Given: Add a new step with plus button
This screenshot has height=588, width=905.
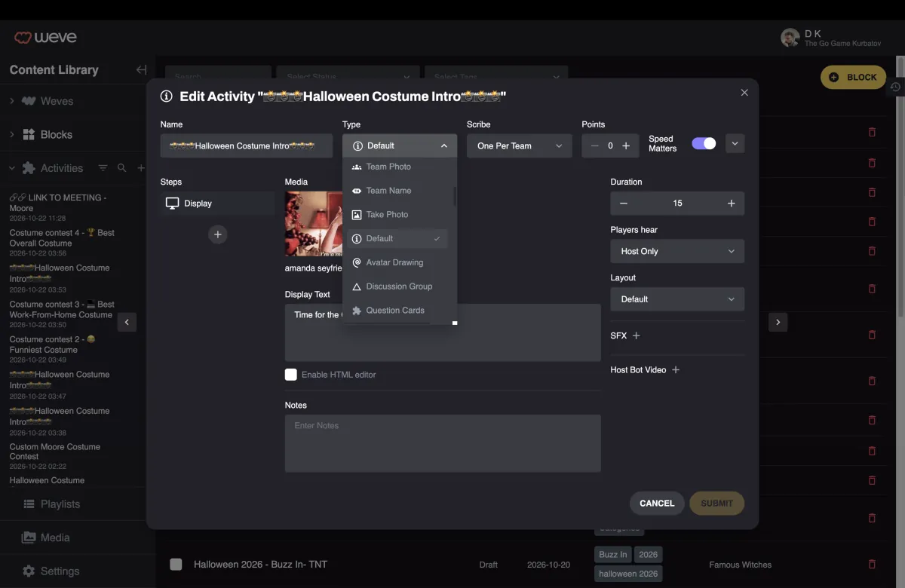Looking at the screenshot, I should (218, 234).
